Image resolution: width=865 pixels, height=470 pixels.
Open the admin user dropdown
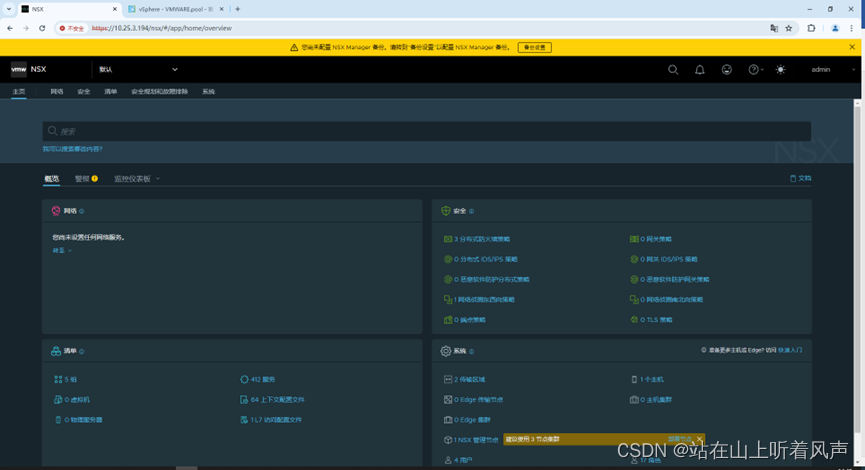tap(833, 70)
